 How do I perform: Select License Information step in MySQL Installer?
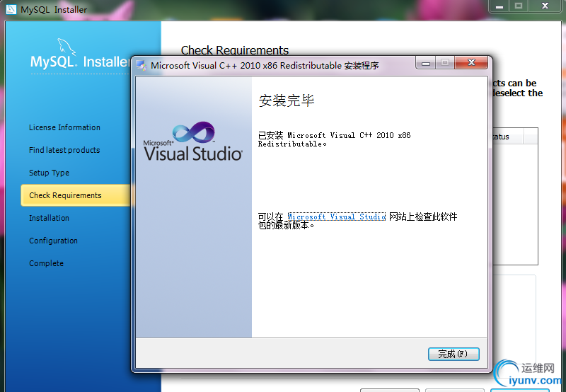coord(64,127)
